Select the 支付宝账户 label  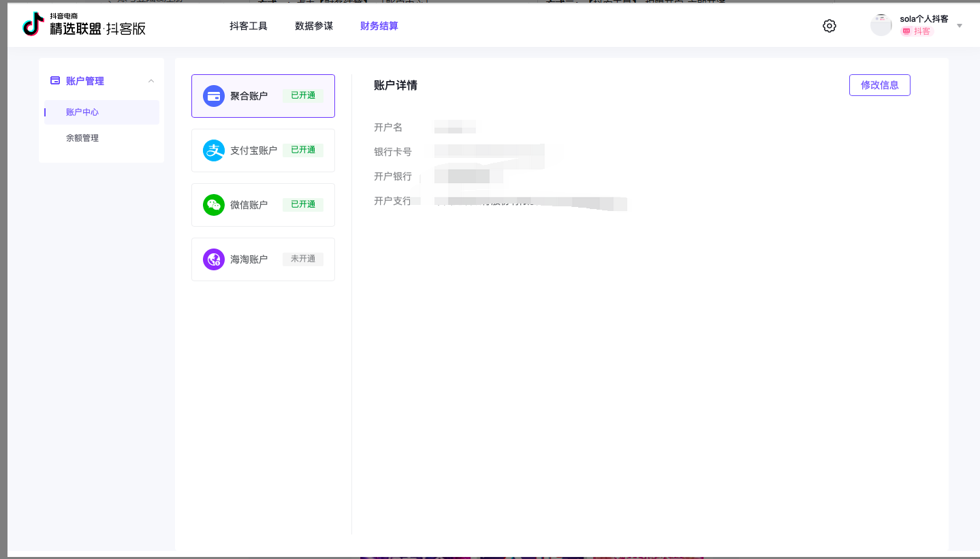253,150
